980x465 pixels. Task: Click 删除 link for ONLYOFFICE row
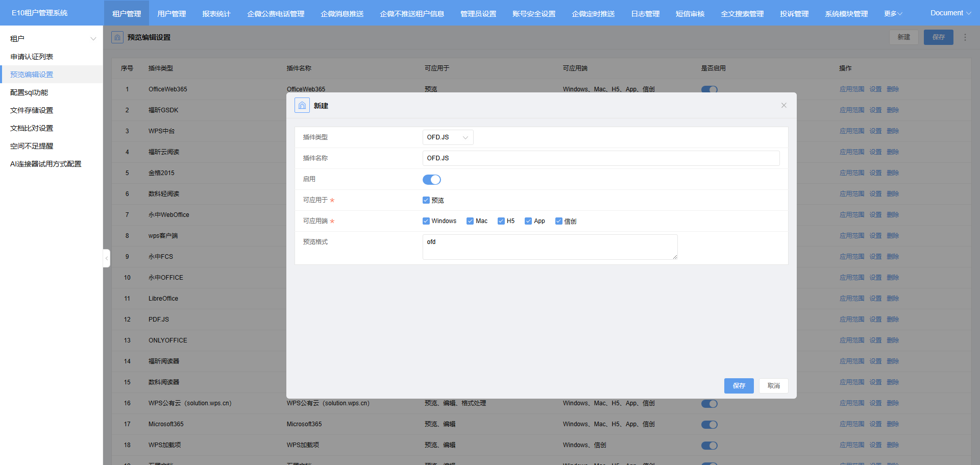point(893,340)
